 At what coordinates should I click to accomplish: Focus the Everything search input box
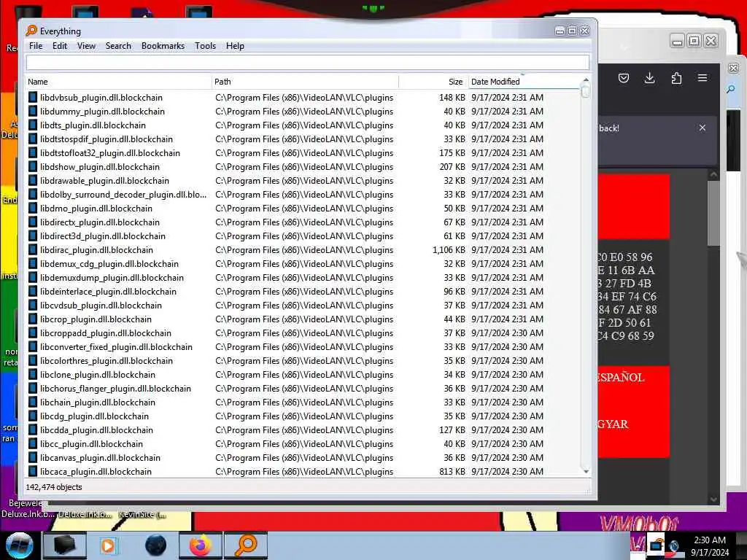click(307, 63)
